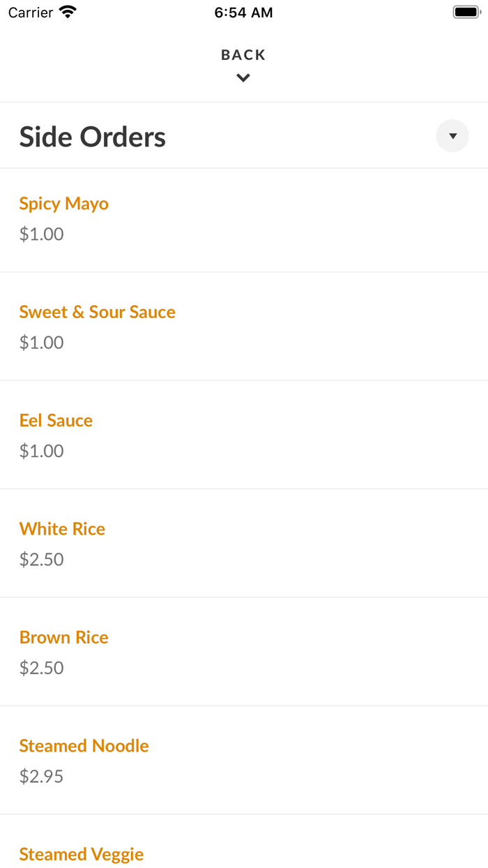Choose Sweet & Sour Sauce
The width and height of the screenshot is (488, 868).
pyautogui.click(x=98, y=312)
